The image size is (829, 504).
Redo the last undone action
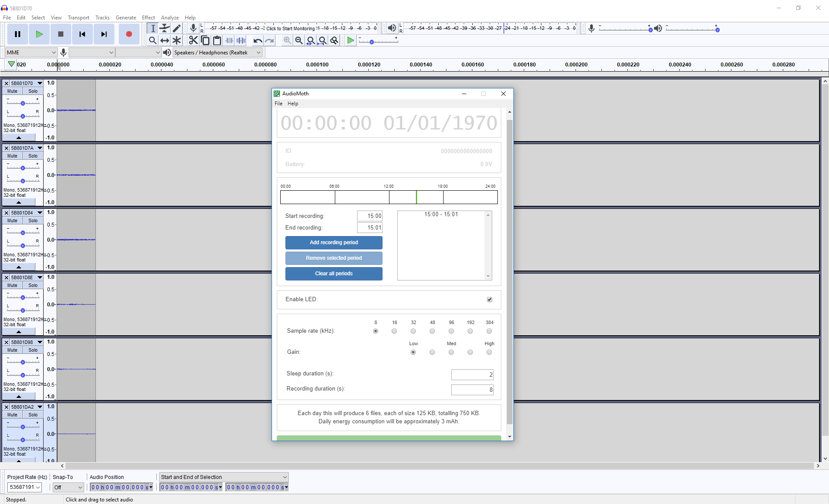click(x=269, y=40)
